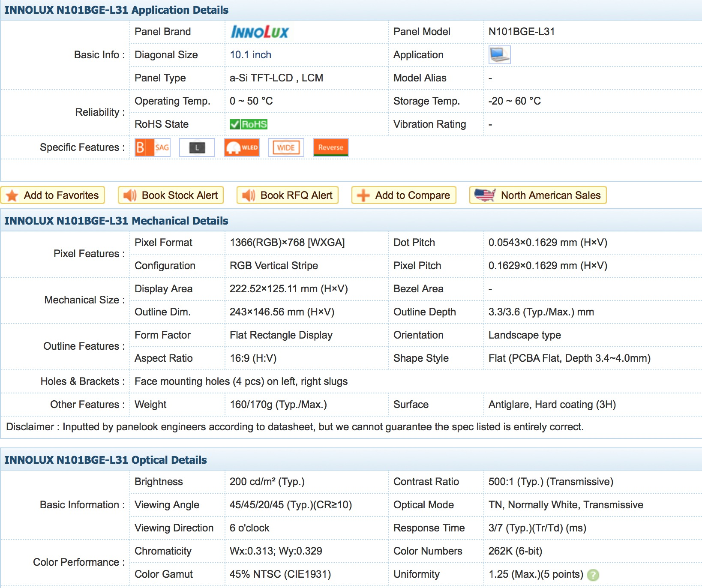Click the WIDE feature icon
This screenshot has height=588, width=702.
tap(286, 147)
